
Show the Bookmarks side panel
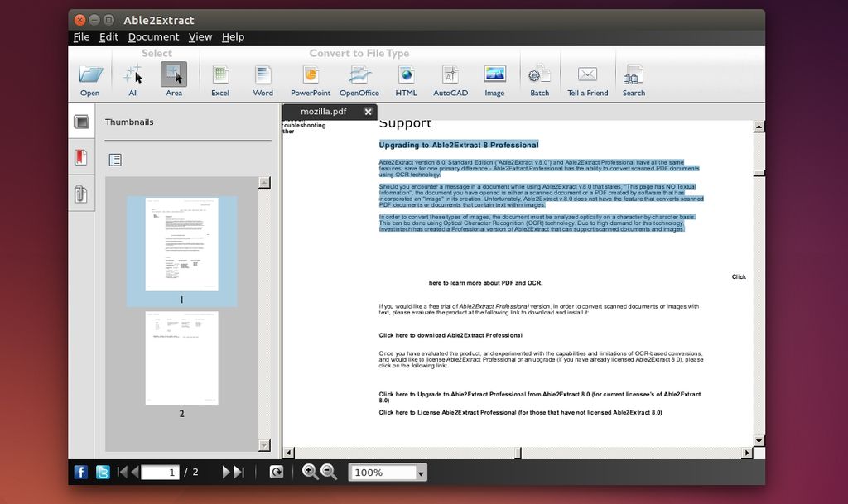coord(81,157)
